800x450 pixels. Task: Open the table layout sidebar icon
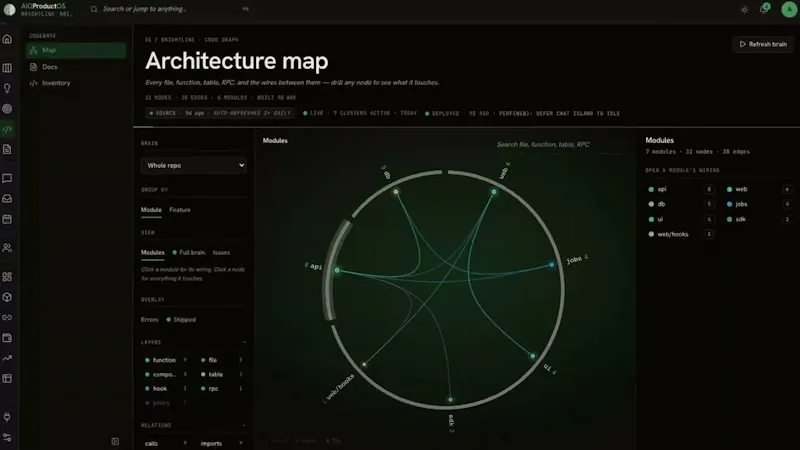click(x=7, y=379)
